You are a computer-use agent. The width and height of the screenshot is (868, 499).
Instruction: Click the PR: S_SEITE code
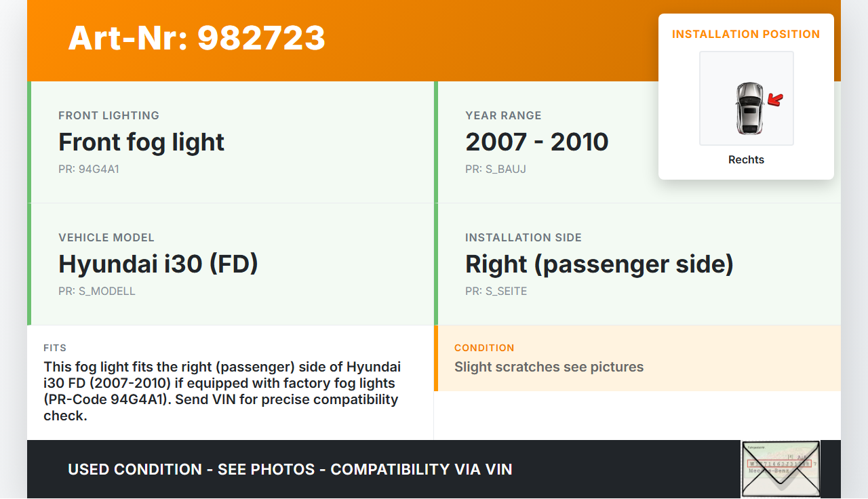point(496,291)
